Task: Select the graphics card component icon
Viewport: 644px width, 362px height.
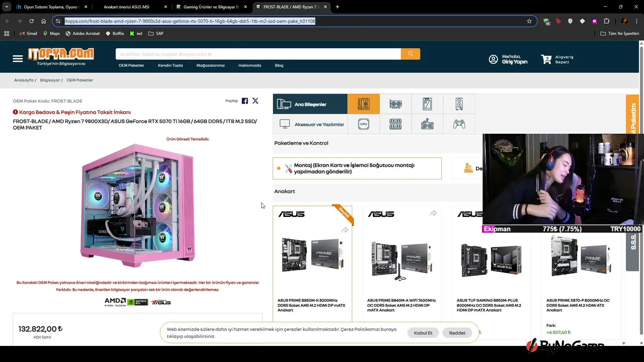Action: (395, 104)
